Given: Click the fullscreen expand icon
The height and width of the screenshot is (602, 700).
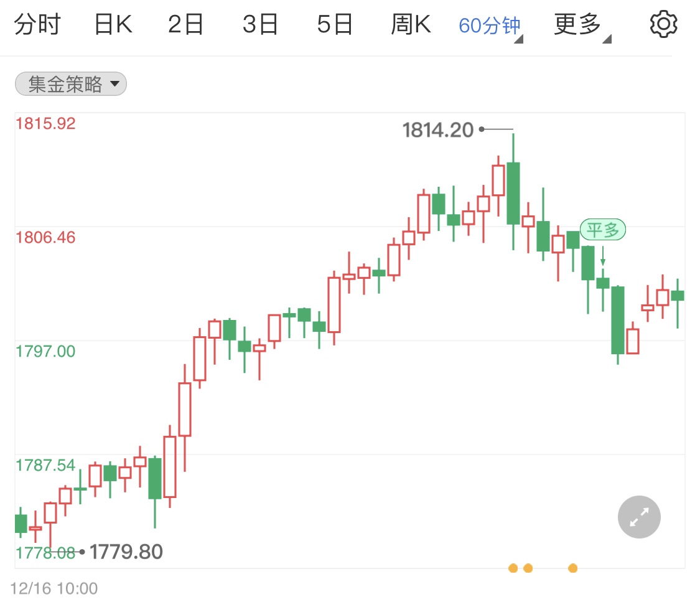Looking at the screenshot, I should click(x=638, y=517).
